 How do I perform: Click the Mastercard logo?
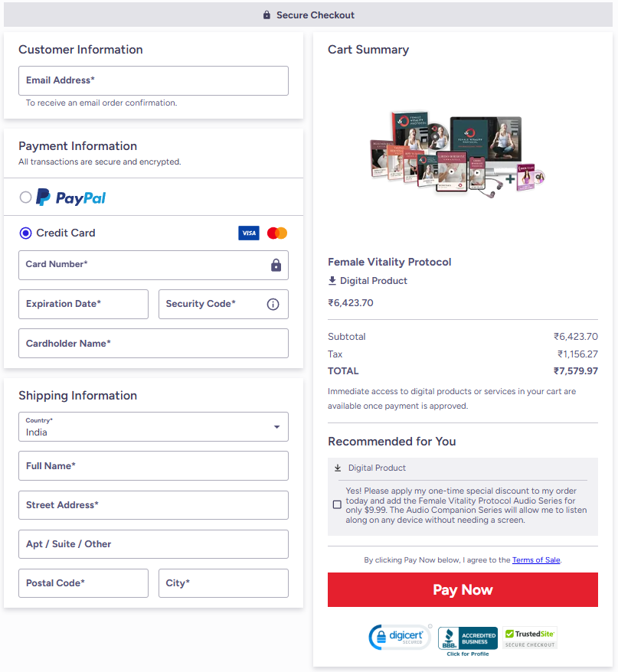click(x=277, y=233)
